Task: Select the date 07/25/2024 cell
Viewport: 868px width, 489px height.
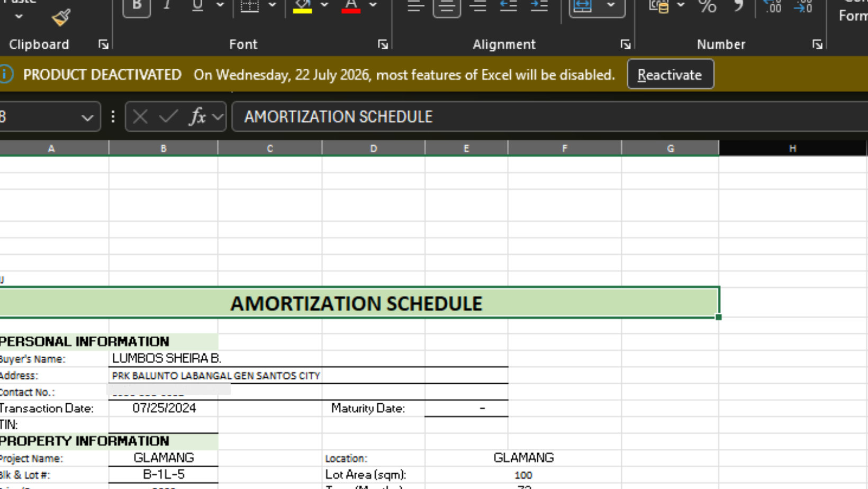Action: [x=164, y=408]
